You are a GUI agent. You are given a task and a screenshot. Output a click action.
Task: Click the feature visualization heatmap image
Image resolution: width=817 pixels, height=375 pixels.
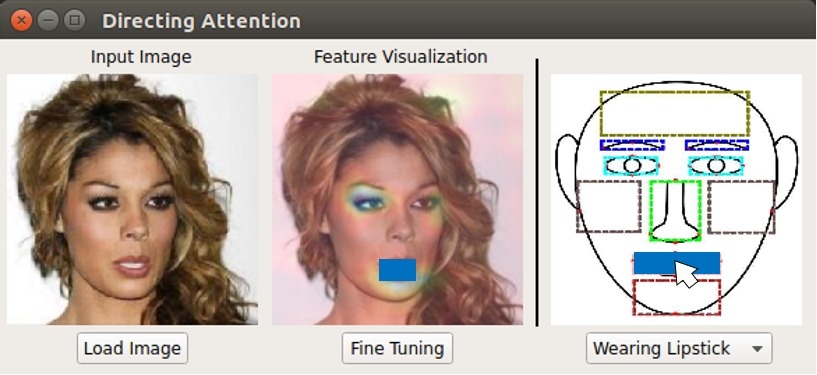pyautogui.click(x=397, y=199)
